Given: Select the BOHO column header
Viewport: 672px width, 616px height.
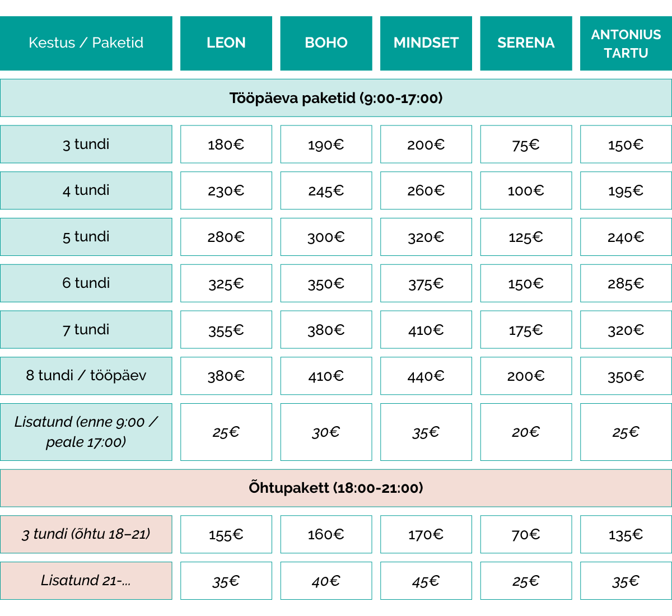Looking at the screenshot, I should (x=326, y=43).
